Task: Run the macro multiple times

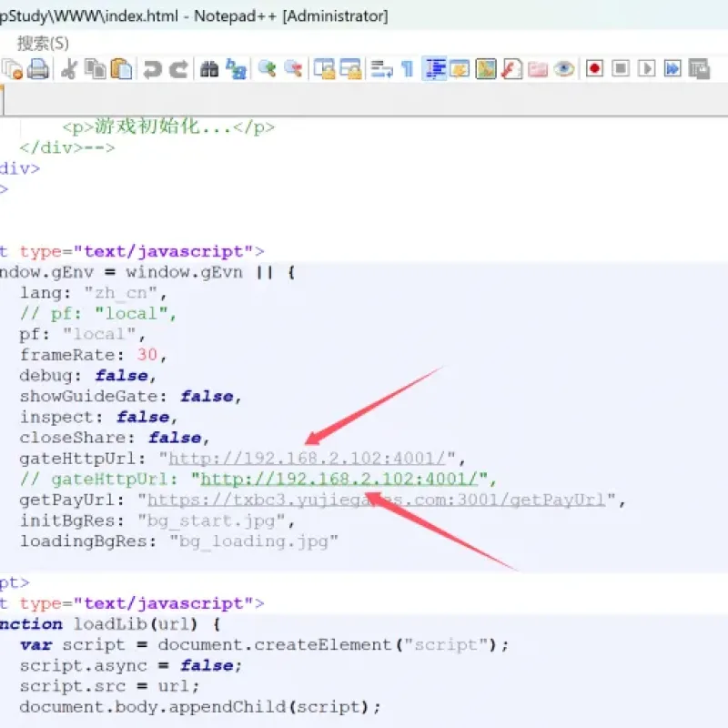Action: [x=672, y=69]
